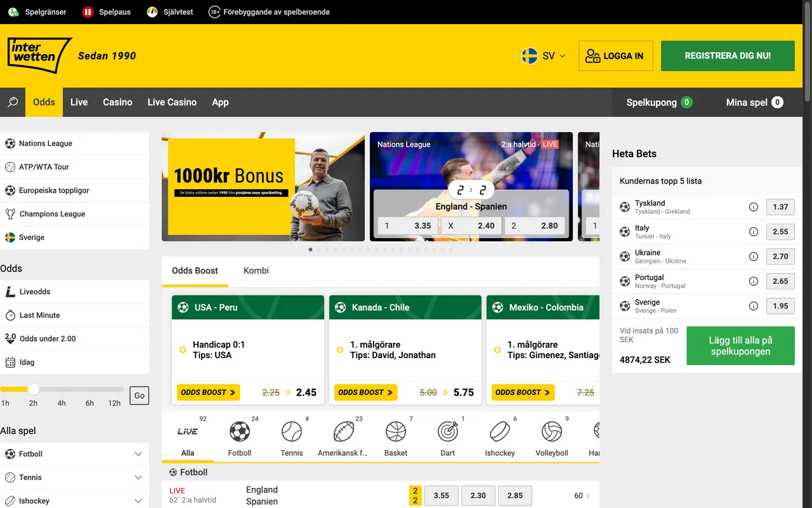Click ODDS BOOST for USA - Peru
The image size is (812, 508).
pyautogui.click(x=208, y=392)
